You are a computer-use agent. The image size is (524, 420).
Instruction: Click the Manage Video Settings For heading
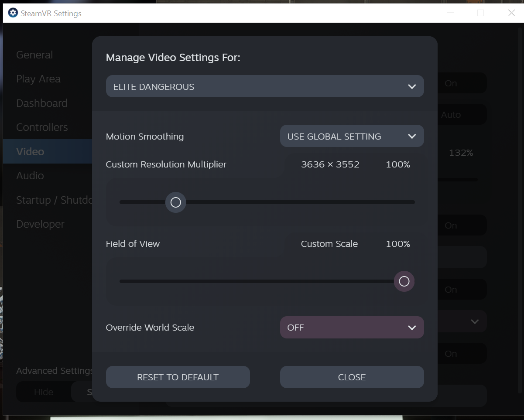click(173, 58)
